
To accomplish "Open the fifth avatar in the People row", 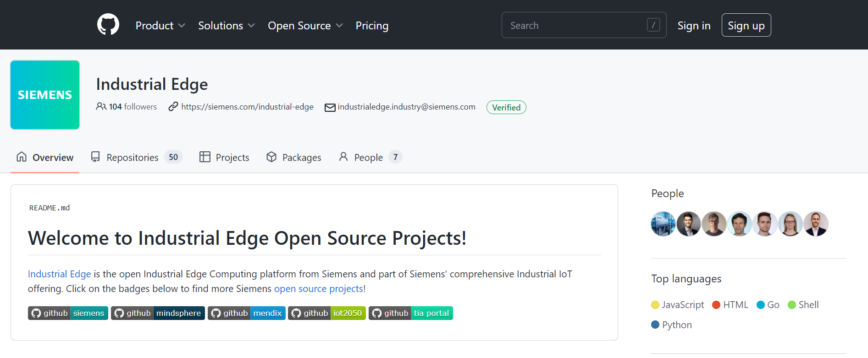I will click(x=765, y=224).
